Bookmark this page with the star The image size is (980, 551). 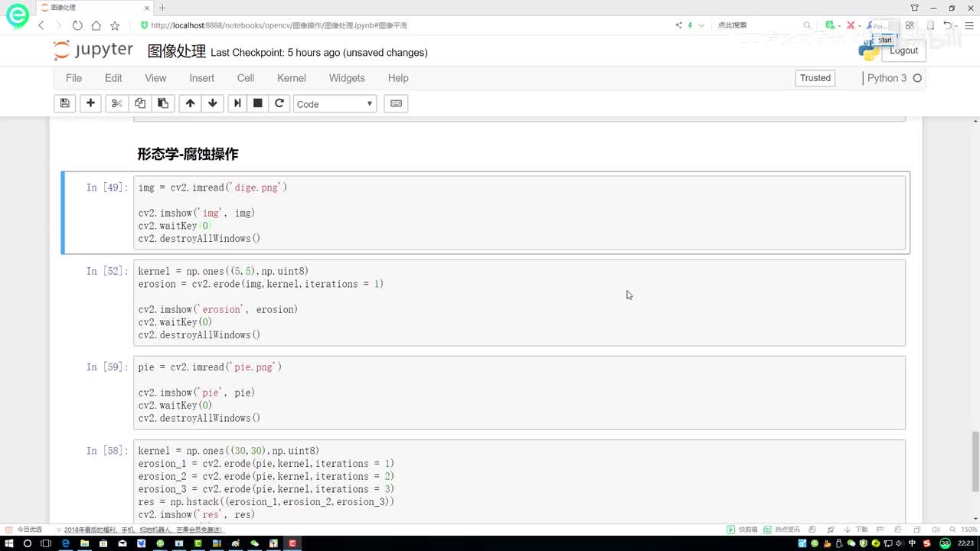[x=115, y=25]
